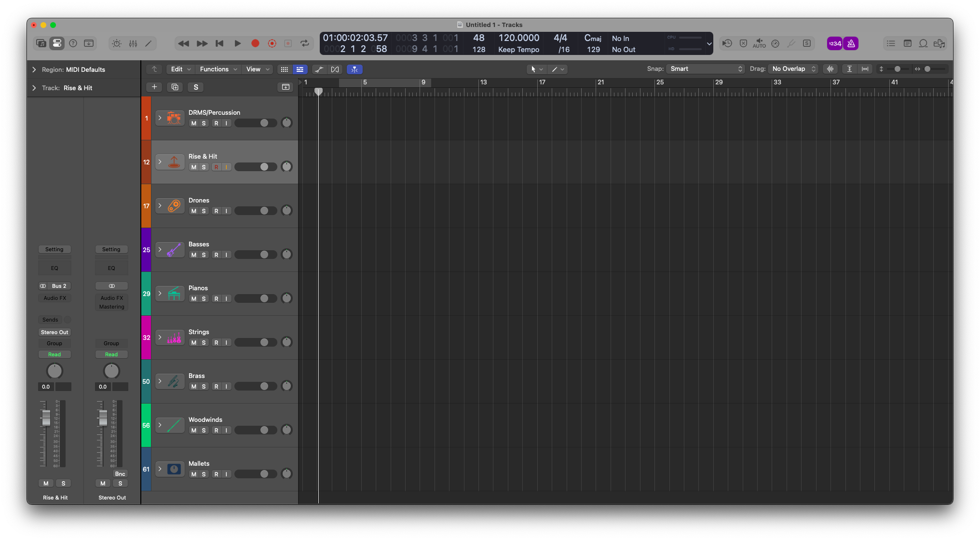
Task: Open Smart Controls
Action: [x=117, y=43]
